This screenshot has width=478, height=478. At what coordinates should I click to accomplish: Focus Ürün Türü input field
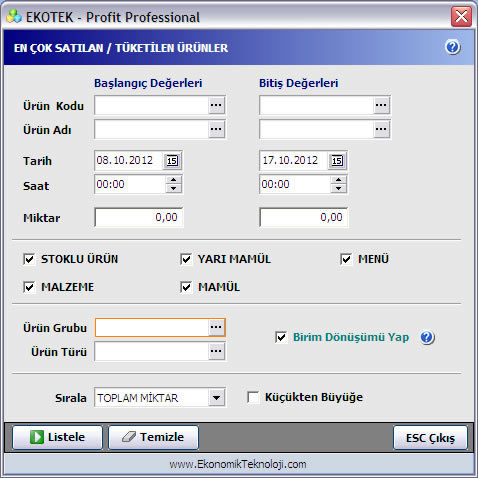(152, 351)
